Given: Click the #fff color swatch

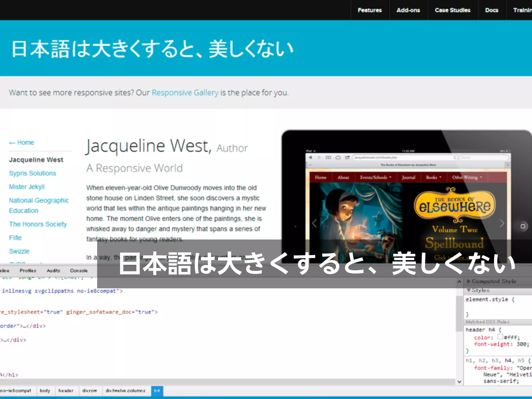Looking at the screenshot, I should tap(500, 337).
